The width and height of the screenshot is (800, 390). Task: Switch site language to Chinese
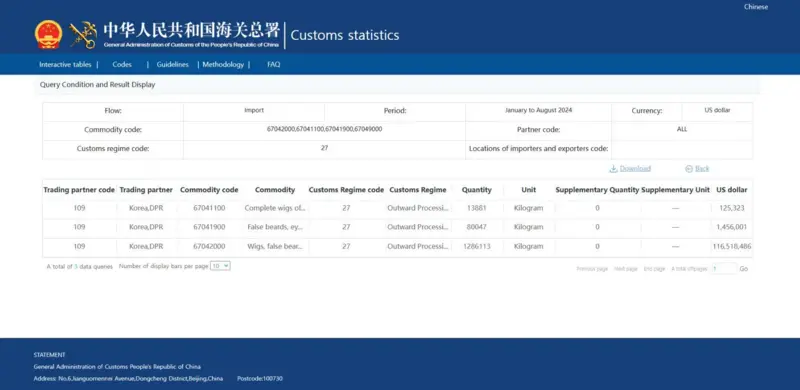point(756,7)
